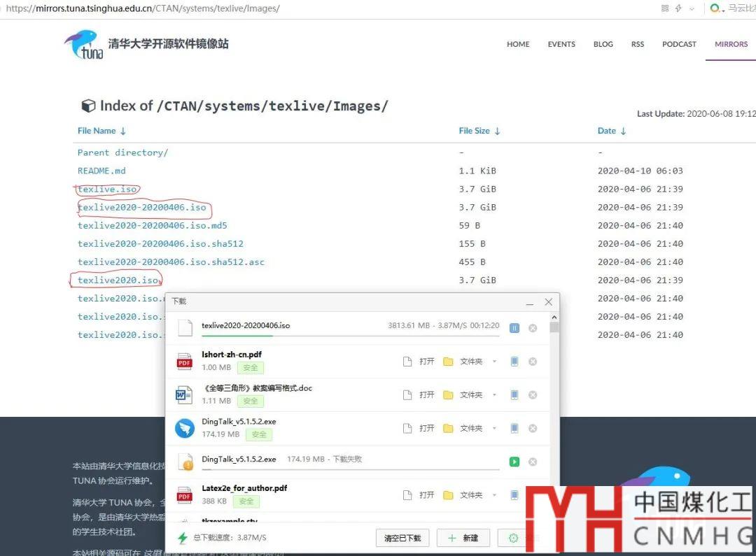Image resolution: width=756 pixels, height=556 pixels.
Task: Close the 下载 download window
Action: coord(549,302)
